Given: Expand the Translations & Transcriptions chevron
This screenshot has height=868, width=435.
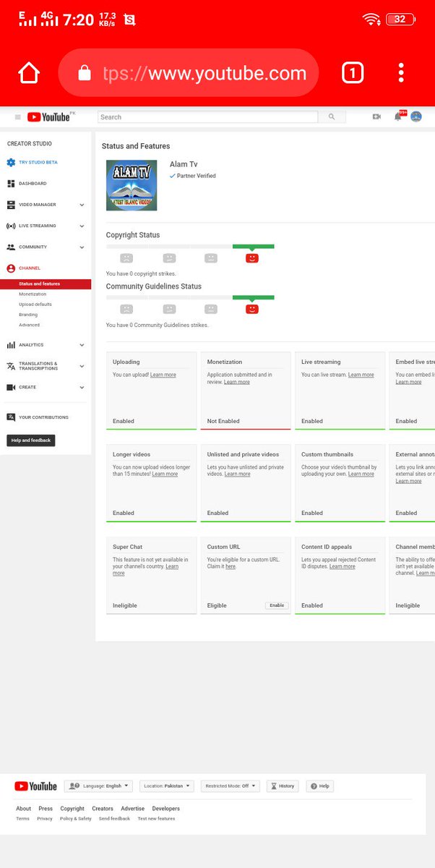Looking at the screenshot, I should click(82, 366).
